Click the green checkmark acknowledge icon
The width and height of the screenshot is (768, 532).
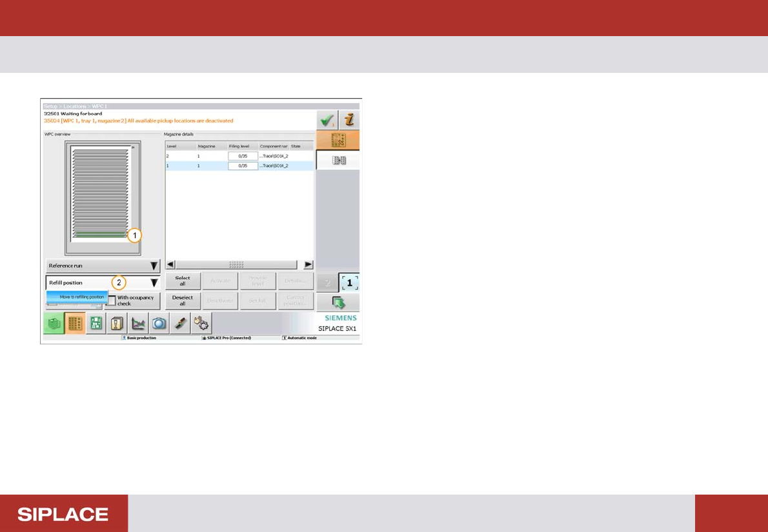(327, 120)
